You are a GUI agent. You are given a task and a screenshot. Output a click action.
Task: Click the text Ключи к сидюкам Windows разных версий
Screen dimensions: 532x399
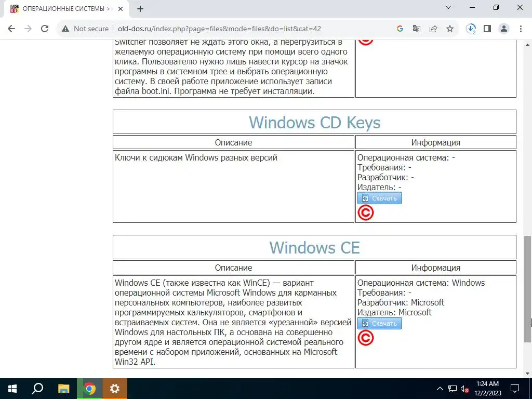pos(196,158)
